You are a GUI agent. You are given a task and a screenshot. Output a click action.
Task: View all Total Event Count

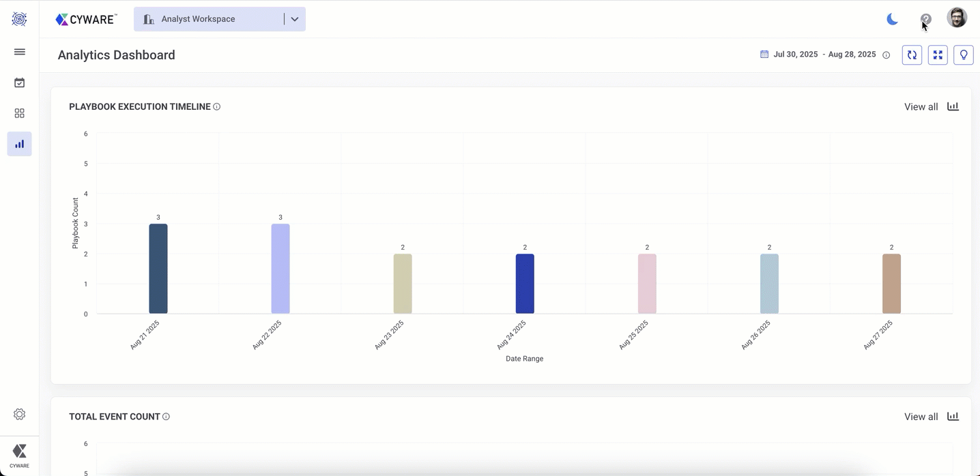point(921,417)
